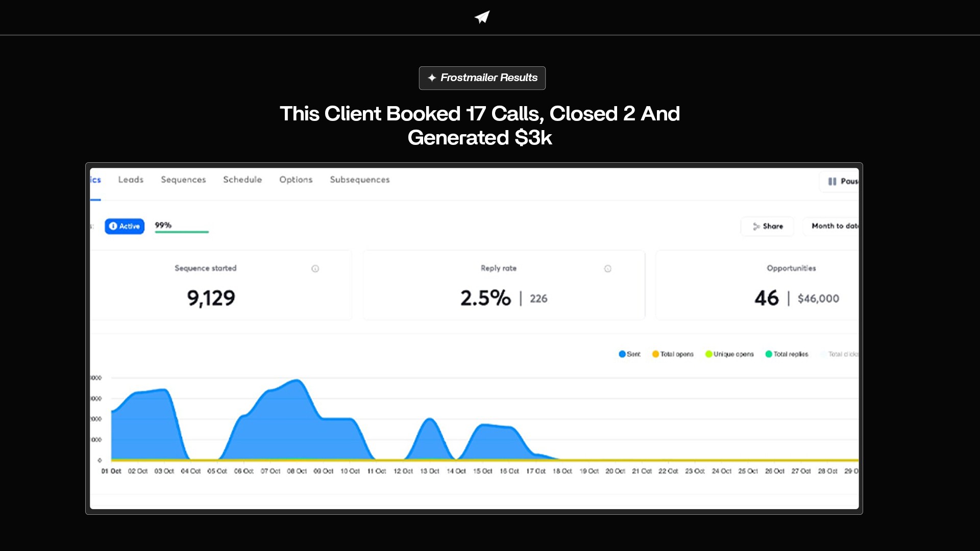Click the Share icon
Image resolution: width=980 pixels, height=551 pixels.
[x=756, y=227]
